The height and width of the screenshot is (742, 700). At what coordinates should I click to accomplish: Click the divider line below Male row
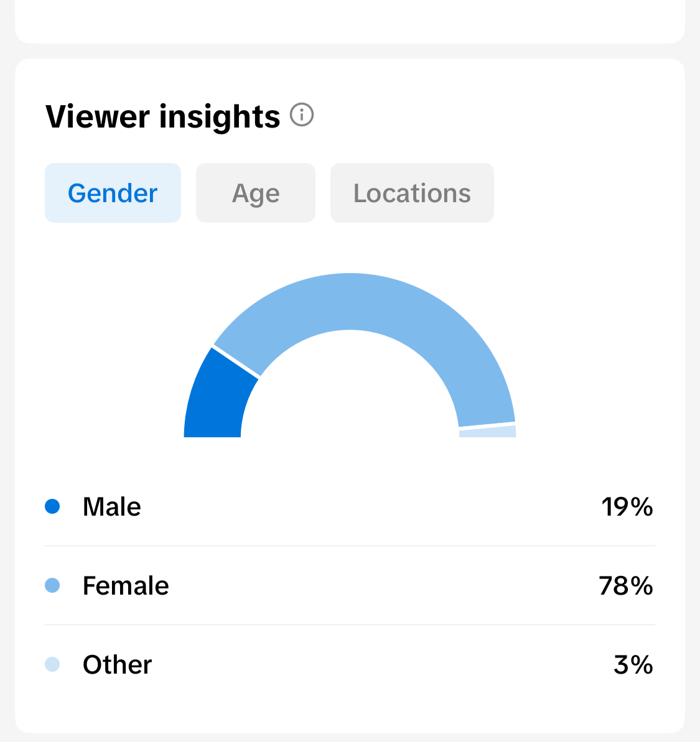[x=350, y=545]
